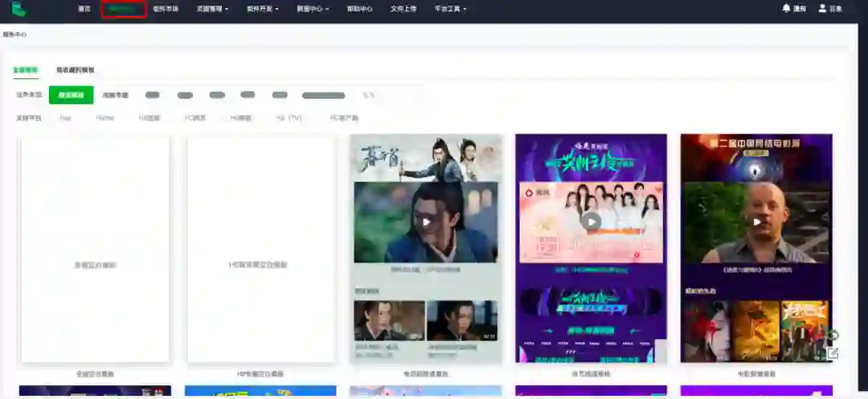
Task: Click the user account icon in header
Action: coord(823,8)
